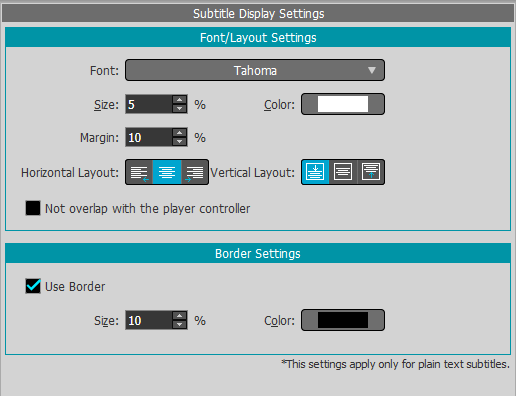516x396 pixels.
Task: Open the black border Color picker
Action: pyautogui.click(x=343, y=320)
